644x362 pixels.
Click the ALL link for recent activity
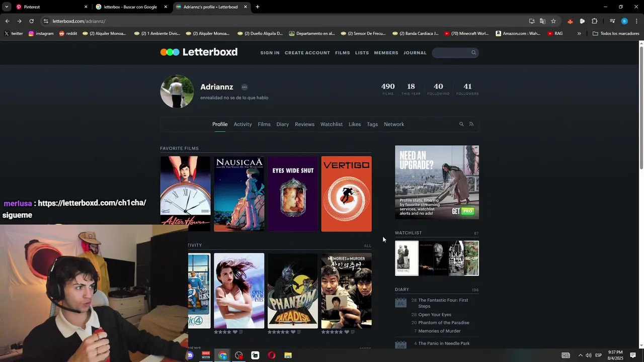(368, 246)
